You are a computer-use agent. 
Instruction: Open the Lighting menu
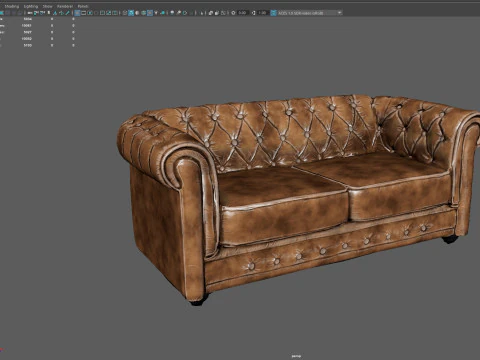tap(31, 6)
